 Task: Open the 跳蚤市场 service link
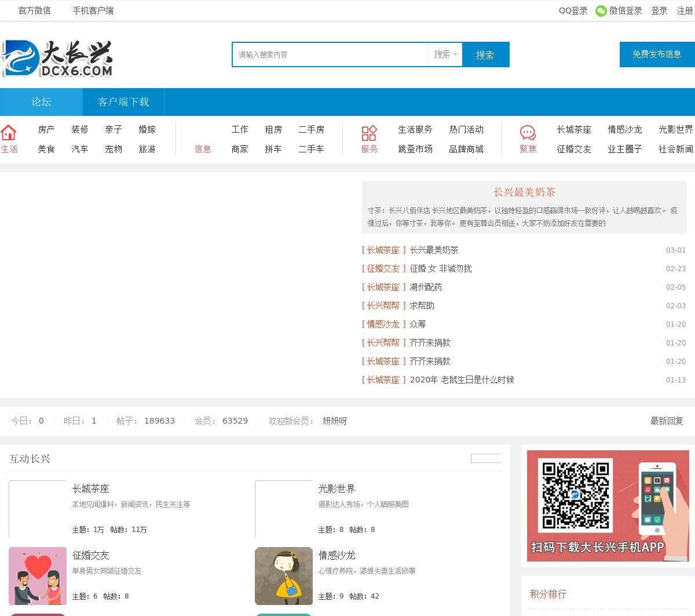tap(415, 149)
